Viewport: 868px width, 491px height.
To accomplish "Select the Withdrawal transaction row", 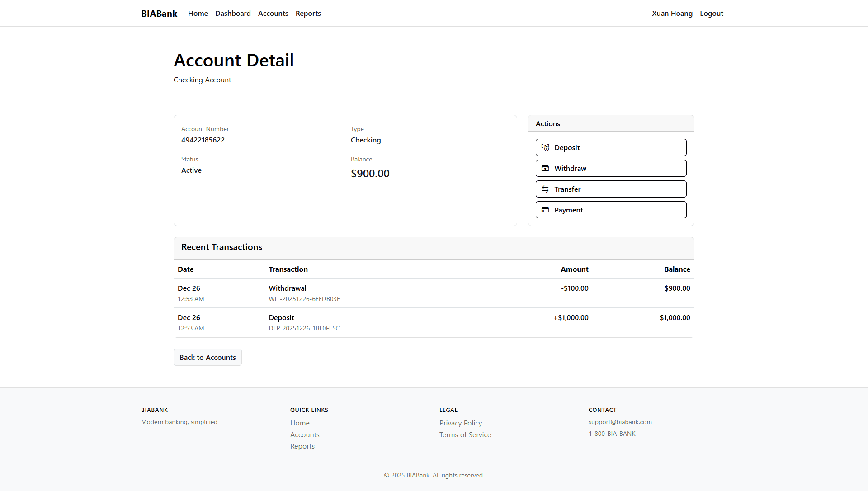I will pos(434,293).
